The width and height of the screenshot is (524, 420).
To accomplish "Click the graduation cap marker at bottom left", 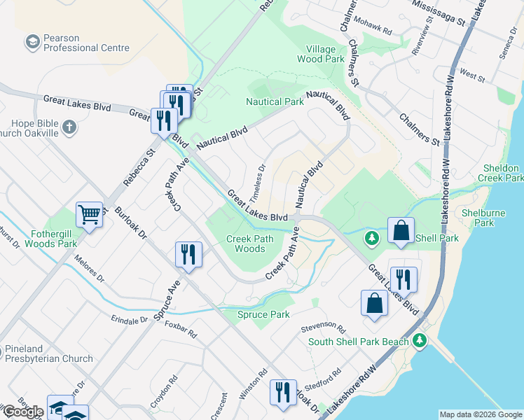I will coord(60,407).
